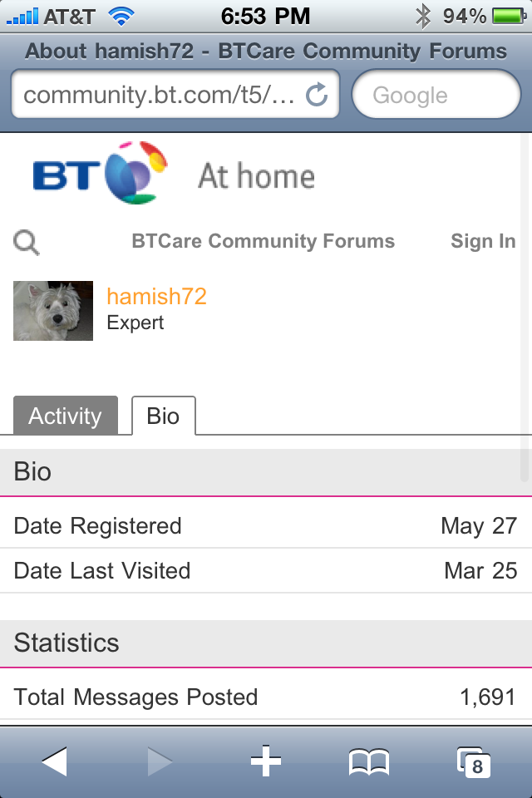
Task: Tap the Google search field
Action: coord(436,94)
